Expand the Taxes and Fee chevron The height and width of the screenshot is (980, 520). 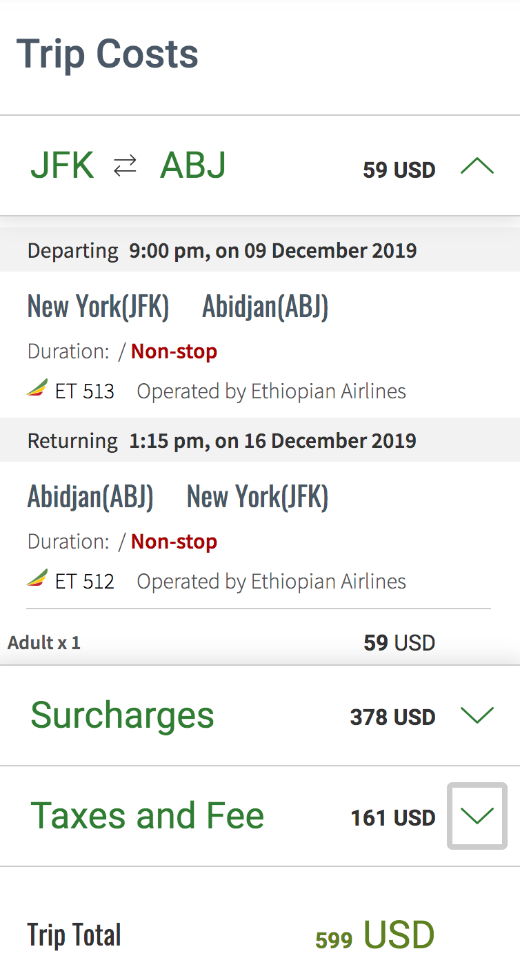(477, 816)
